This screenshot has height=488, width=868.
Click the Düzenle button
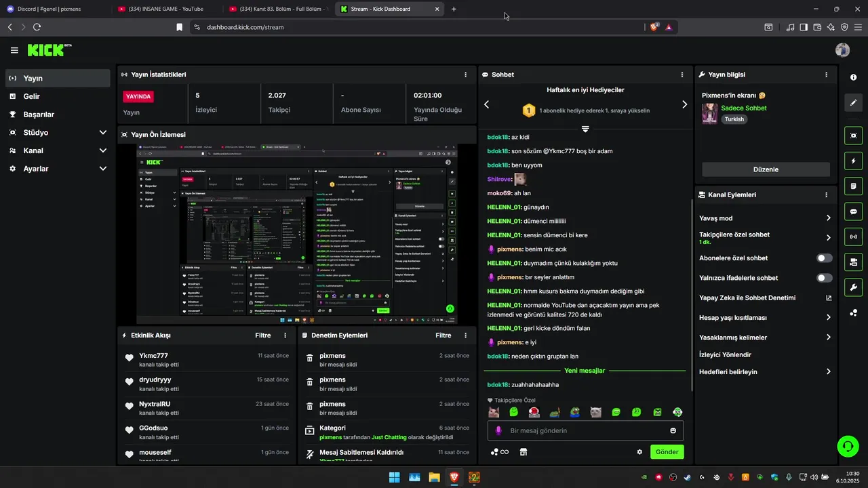point(766,169)
